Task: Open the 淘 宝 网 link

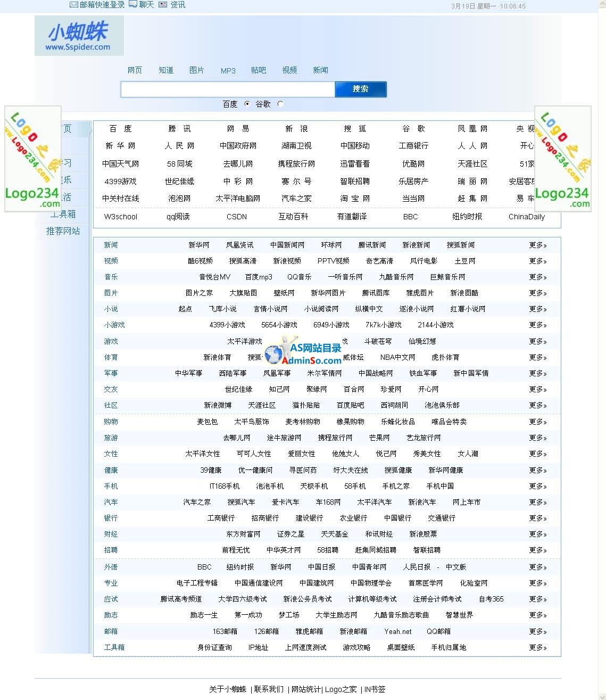Action: tap(355, 199)
